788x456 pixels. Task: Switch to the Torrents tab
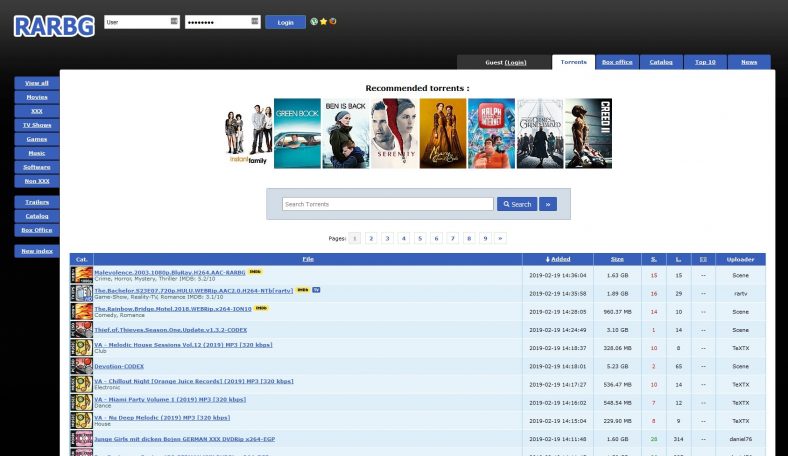(573, 62)
